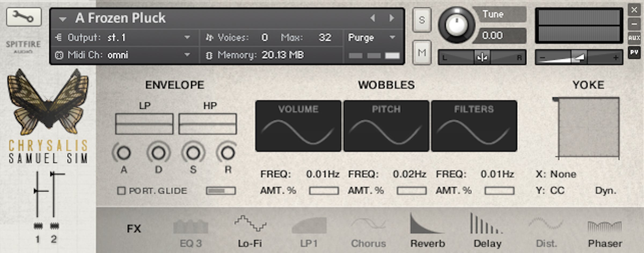Toggle the Dist. effect icon
644x253 pixels.
tap(546, 223)
